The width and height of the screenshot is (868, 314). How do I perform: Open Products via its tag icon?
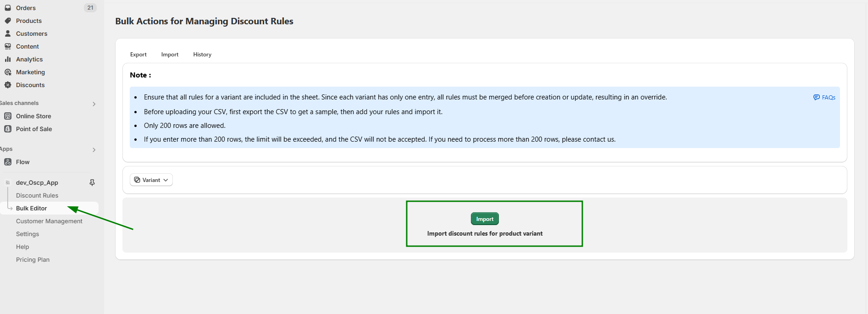(8, 21)
